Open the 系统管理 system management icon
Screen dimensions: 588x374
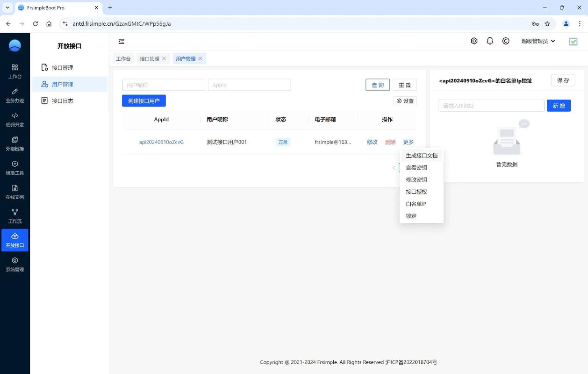point(14,265)
